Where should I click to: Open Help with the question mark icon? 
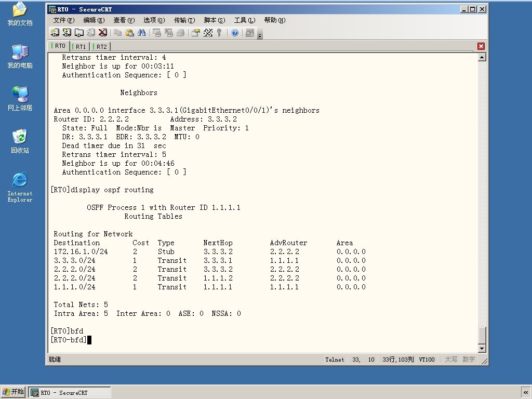point(235,33)
